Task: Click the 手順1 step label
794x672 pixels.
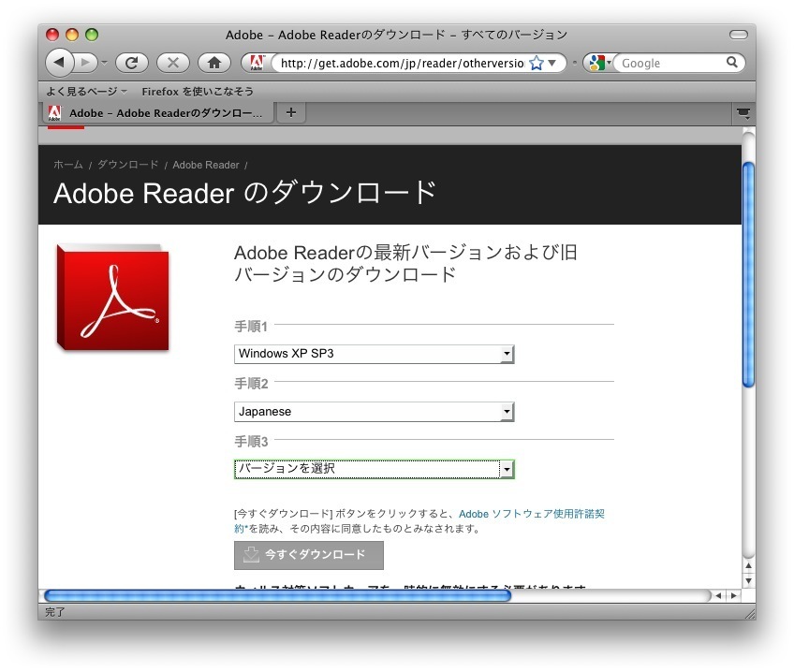Action: [251, 327]
